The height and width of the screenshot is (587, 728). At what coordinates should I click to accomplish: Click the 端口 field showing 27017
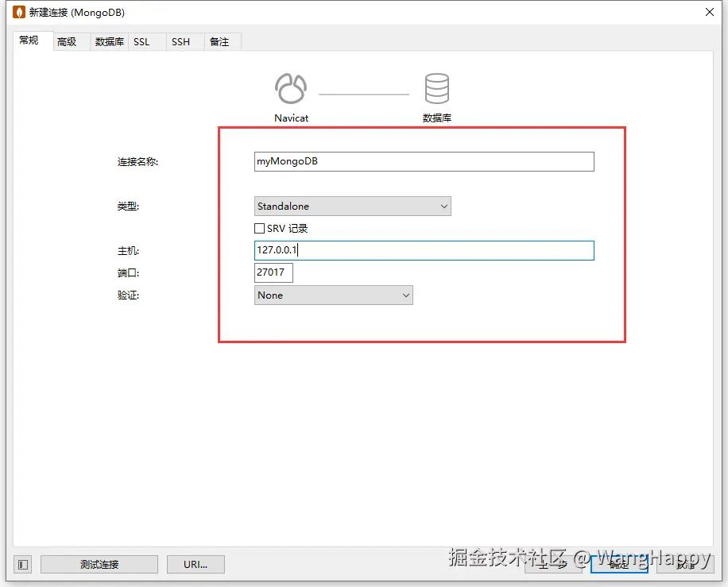273,272
